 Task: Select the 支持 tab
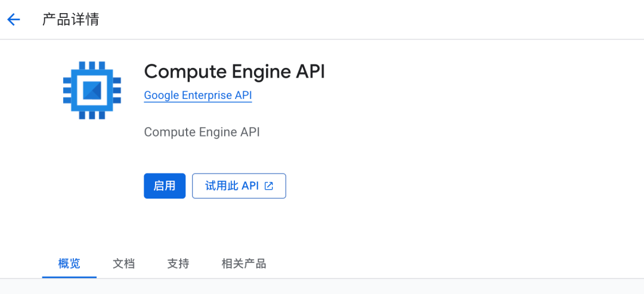pos(178,264)
